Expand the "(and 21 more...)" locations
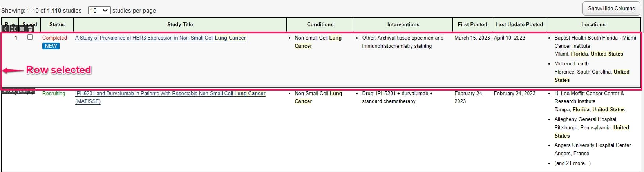Image resolution: width=644 pixels, height=172 pixels. tap(572, 163)
